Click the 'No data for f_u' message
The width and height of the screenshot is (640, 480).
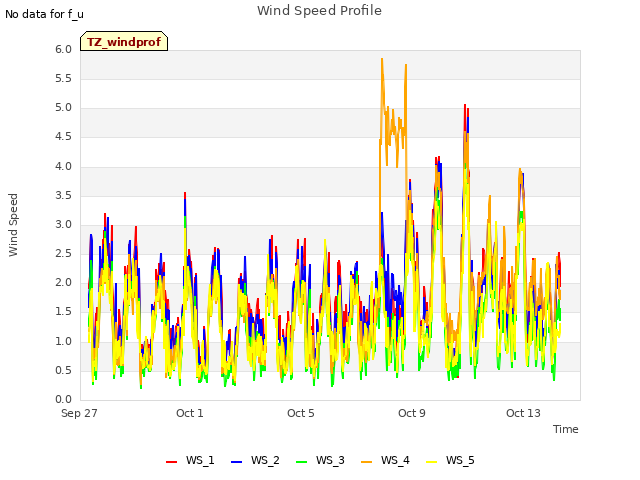click(x=44, y=14)
